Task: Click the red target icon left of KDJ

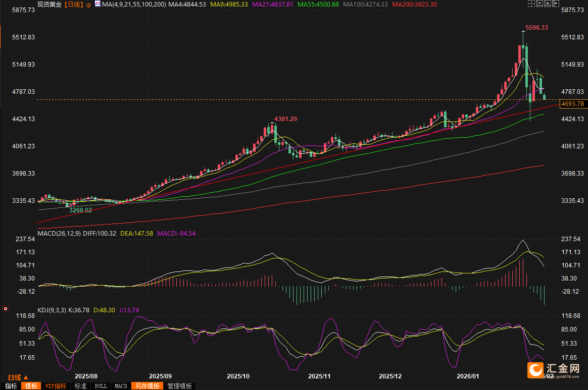Action: 6,308
